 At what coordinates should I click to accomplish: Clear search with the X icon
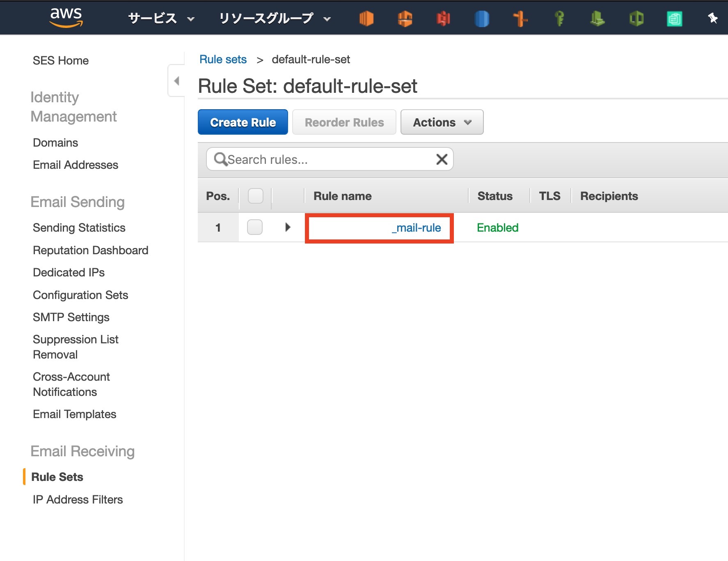coord(442,159)
